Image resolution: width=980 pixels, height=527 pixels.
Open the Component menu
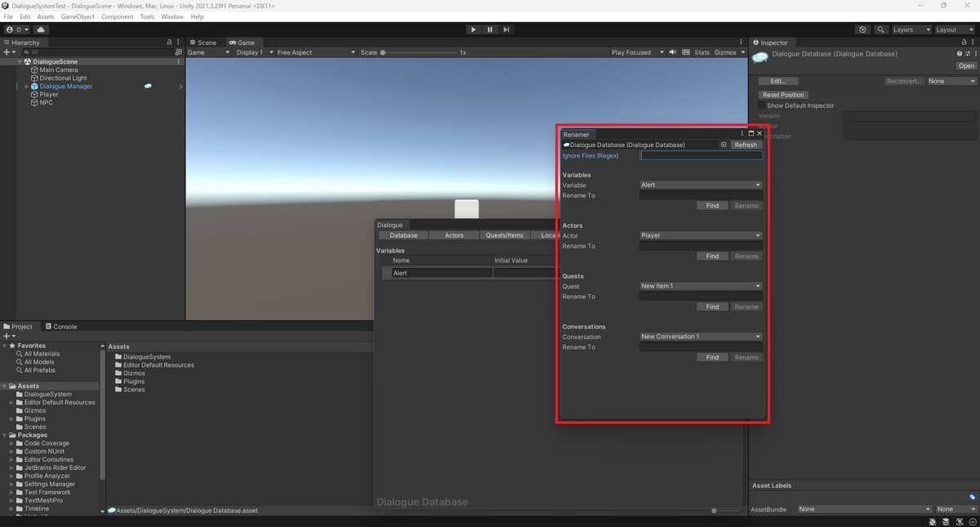118,16
